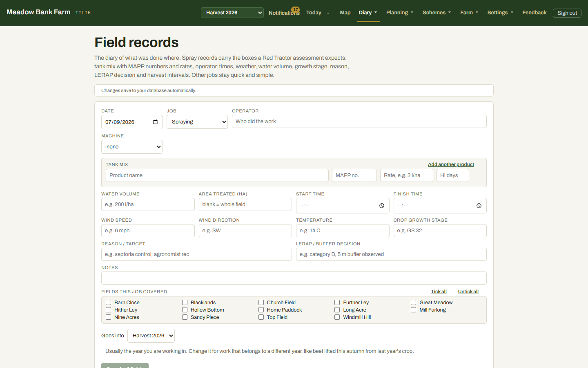Click the date field 07/09/2026

[x=132, y=122]
